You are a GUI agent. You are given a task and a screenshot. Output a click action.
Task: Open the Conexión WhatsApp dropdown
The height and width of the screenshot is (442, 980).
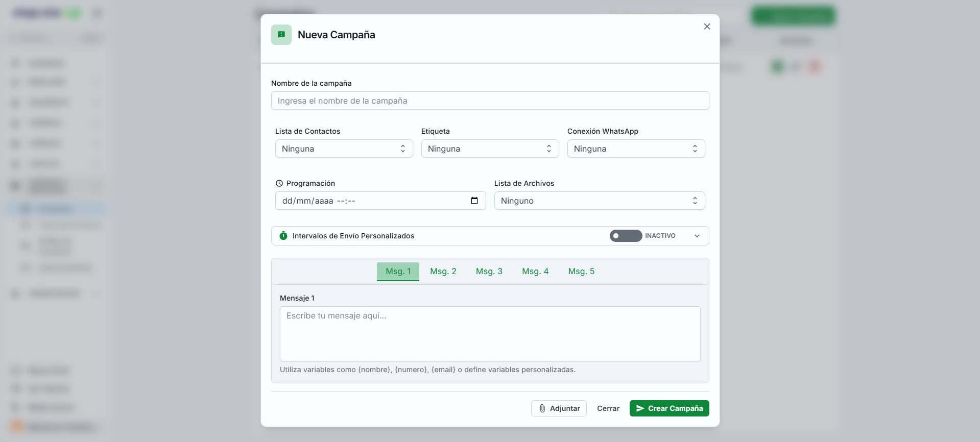tap(636, 149)
